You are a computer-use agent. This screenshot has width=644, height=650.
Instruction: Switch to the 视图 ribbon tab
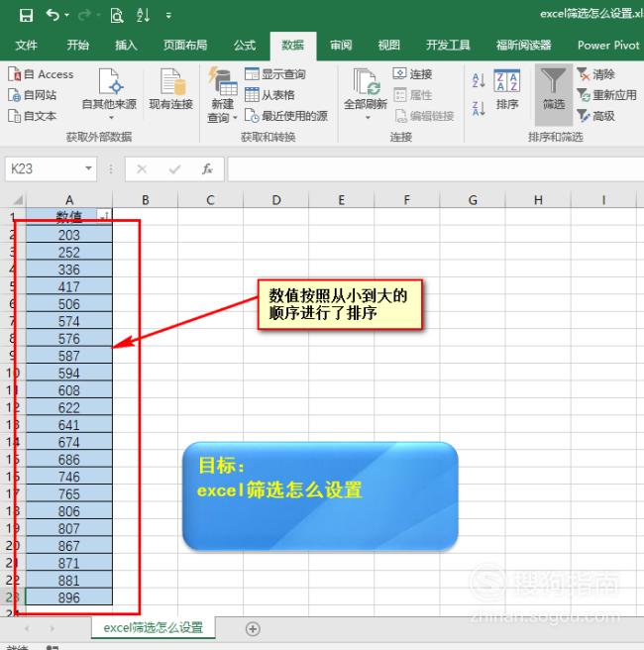tap(389, 45)
